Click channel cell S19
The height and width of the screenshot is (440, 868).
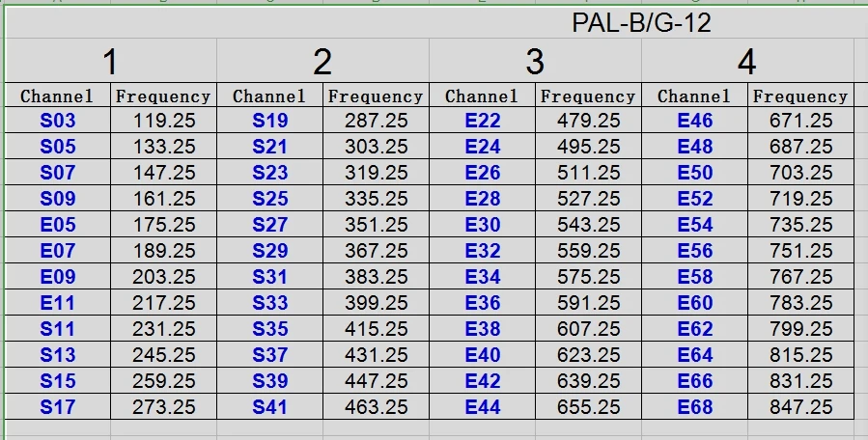[270, 121]
